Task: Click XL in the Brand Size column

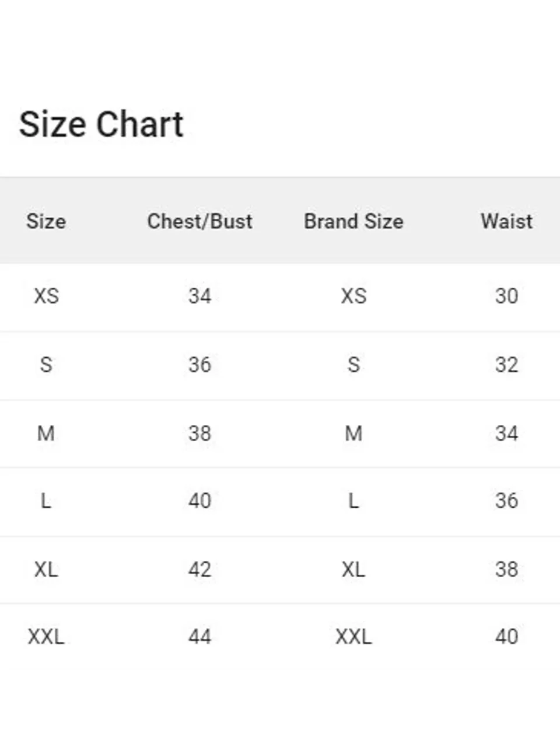Action: click(x=353, y=569)
